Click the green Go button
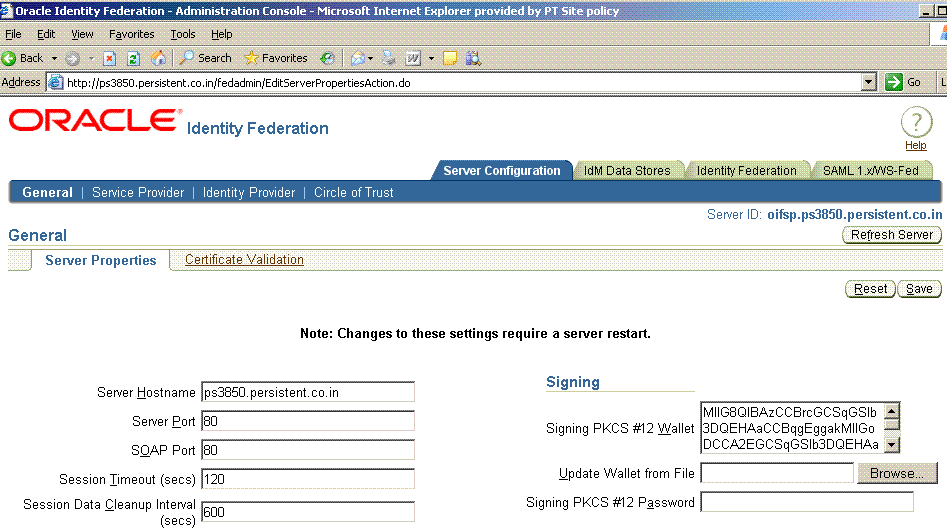 click(x=903, y=82)
